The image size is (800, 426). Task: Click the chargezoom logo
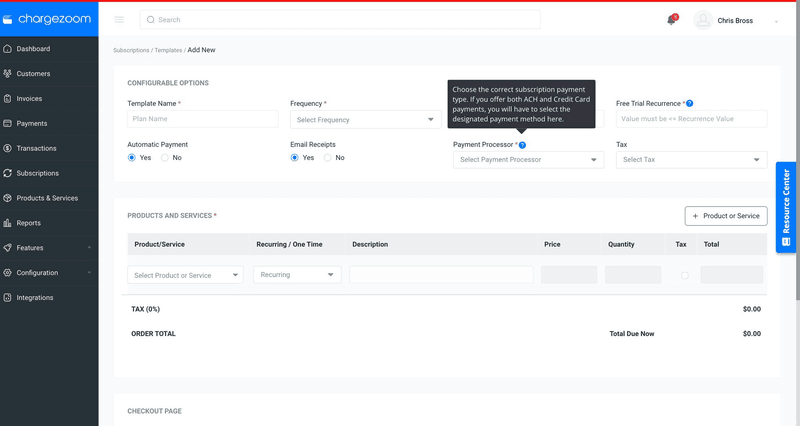tap(47, 19)
